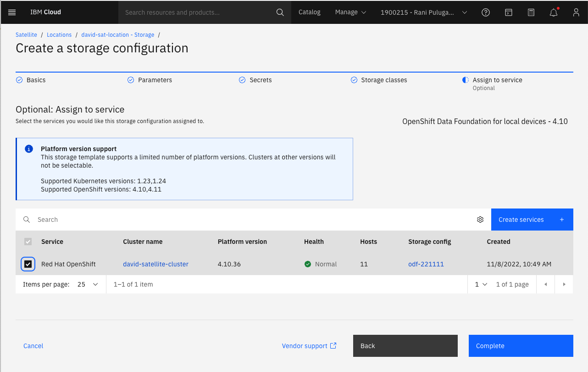Click the 1 of 1 page text

[x=512, y=284]
